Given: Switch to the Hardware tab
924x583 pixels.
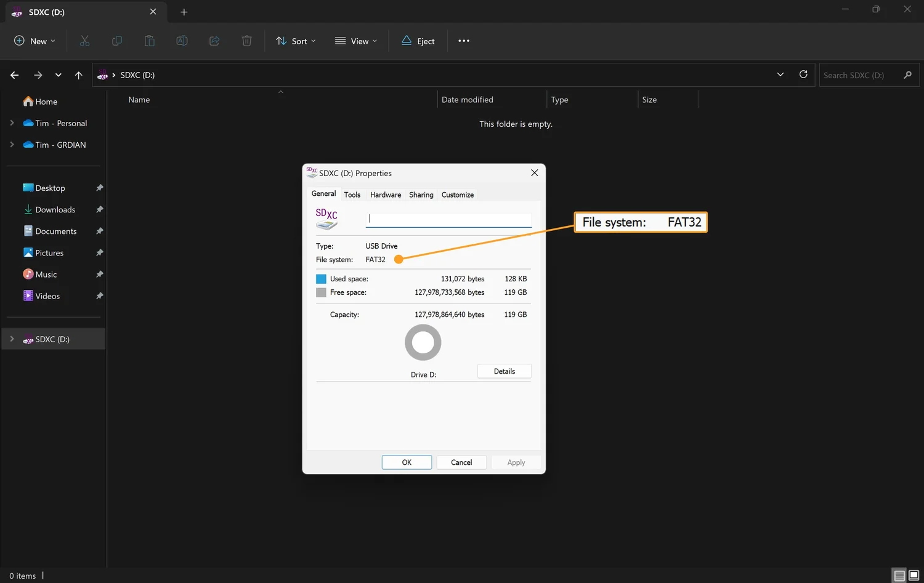Looking at the screenshot, I should [x=385, y=195].
